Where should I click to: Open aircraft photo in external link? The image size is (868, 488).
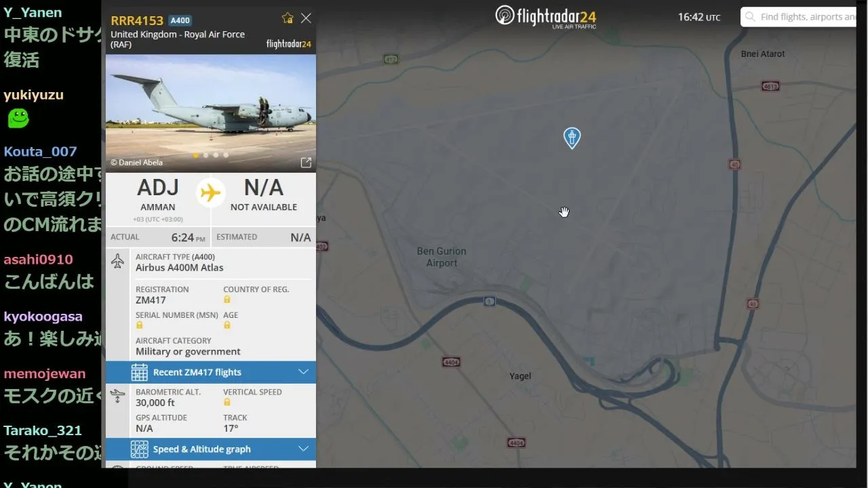(306, 163)
